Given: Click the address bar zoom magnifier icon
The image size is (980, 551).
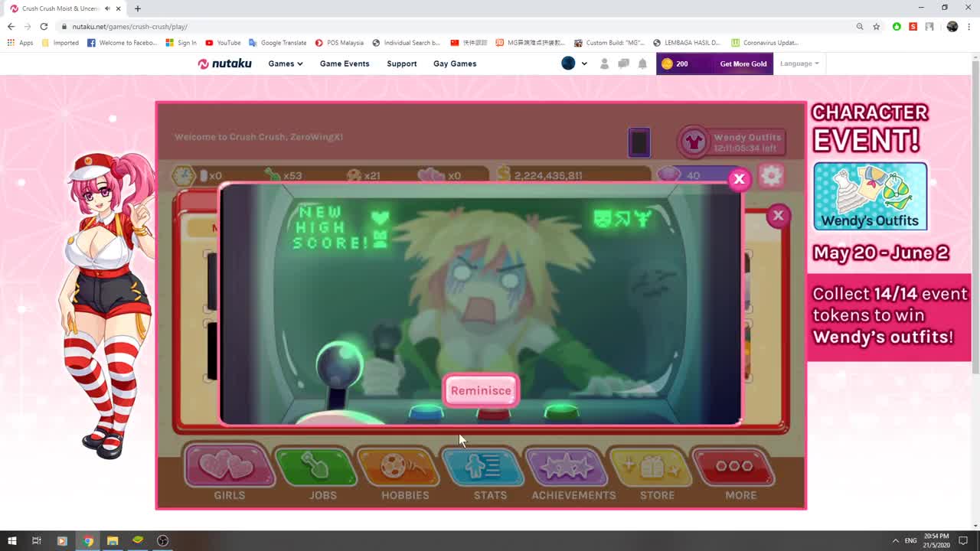Looking at the screenshot, I should (x=860, y=26).
